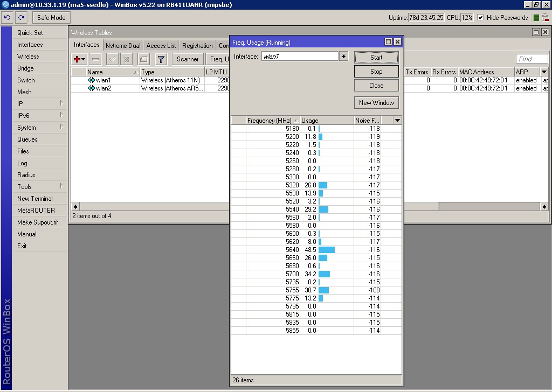Click the Start button

click(376, 57)
